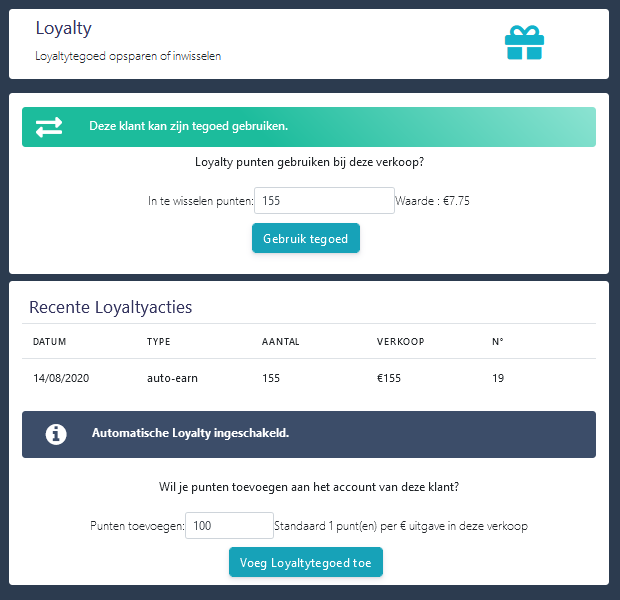This screenshot has height=600, width=620.
Task: Click sale number 19 in the table
Action: click(x=498, y=378)
